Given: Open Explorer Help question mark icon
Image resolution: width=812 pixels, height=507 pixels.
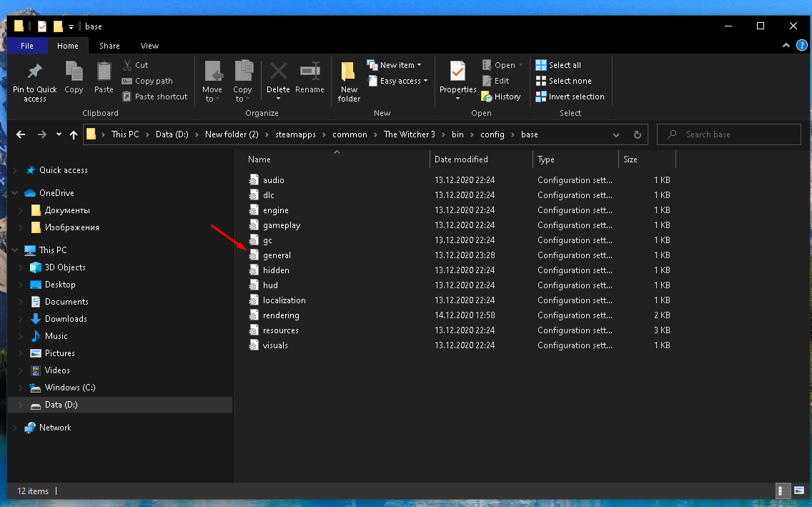Looking at the screenshot, I should 801,46.
